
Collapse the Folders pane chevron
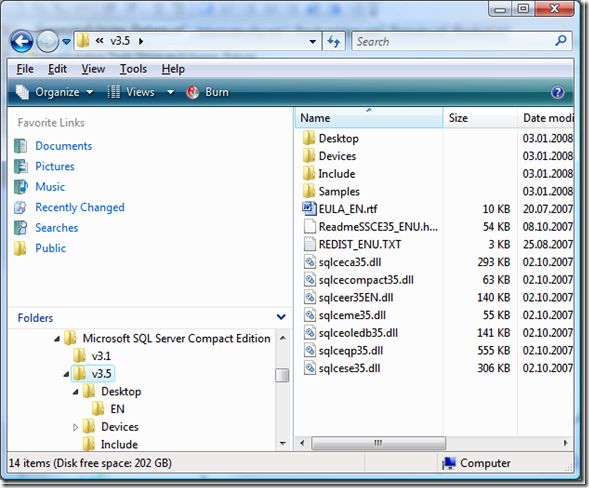point(281,317)
